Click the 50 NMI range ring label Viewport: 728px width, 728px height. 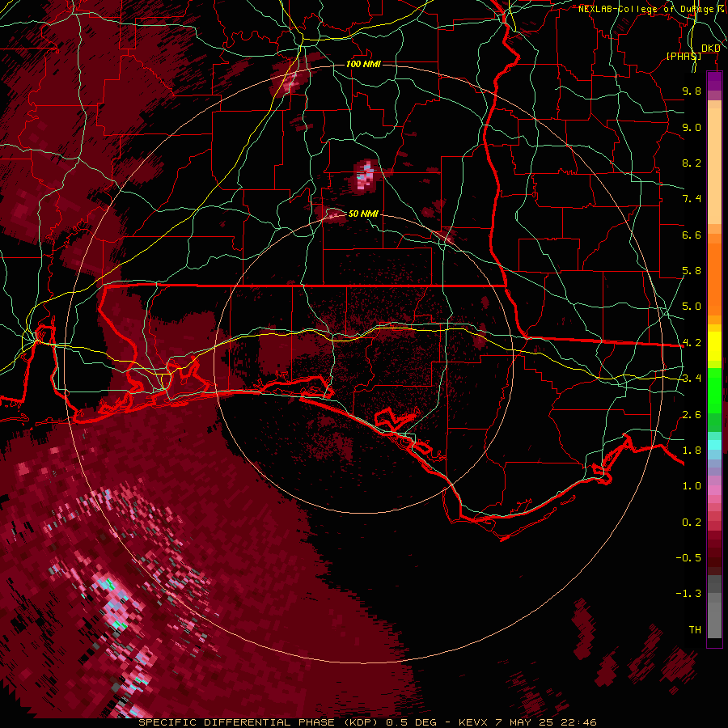tap(363, 214)
